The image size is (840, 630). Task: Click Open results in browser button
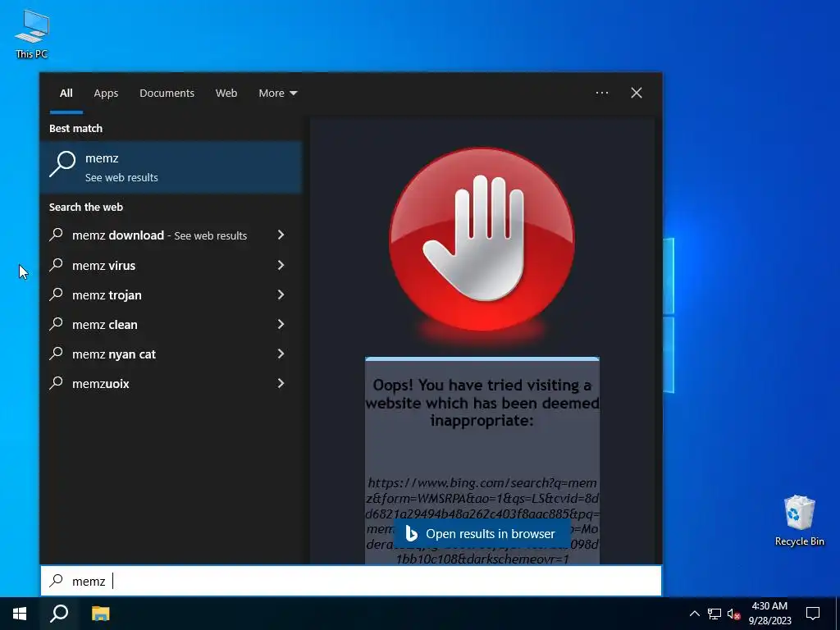coord(481,534)
